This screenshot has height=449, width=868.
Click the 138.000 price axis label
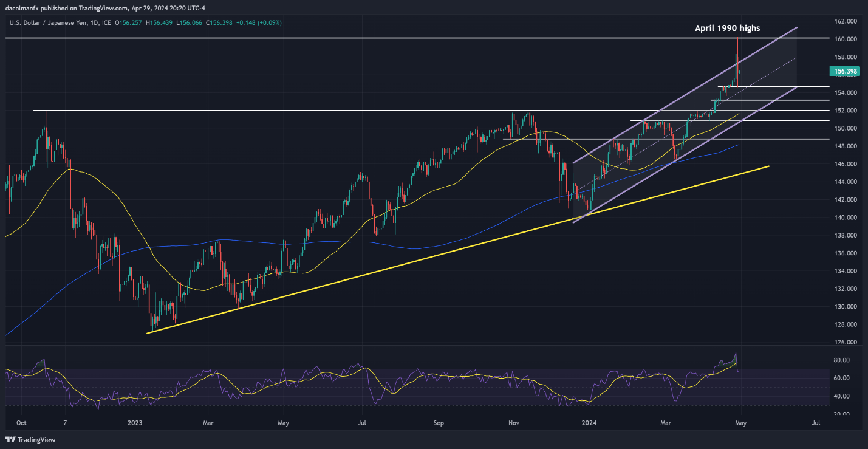click(x=846, y=235)
